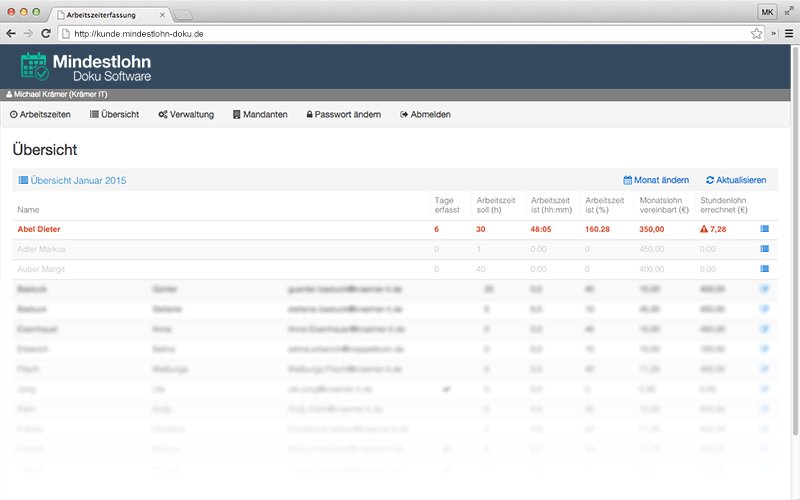
Task: Click the 48:05 value for Abel Dieter
Action: (x=541, y=229)
